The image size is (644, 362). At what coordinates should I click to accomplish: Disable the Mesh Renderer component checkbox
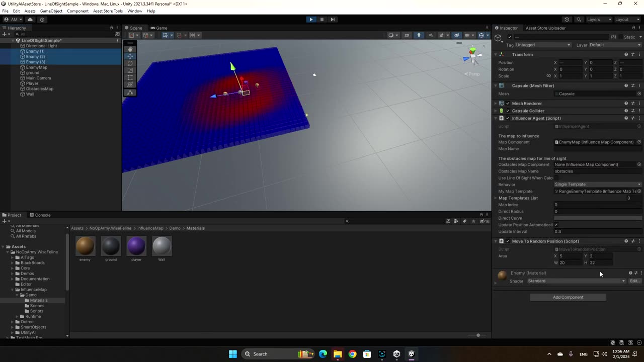[x=508, y=104]
